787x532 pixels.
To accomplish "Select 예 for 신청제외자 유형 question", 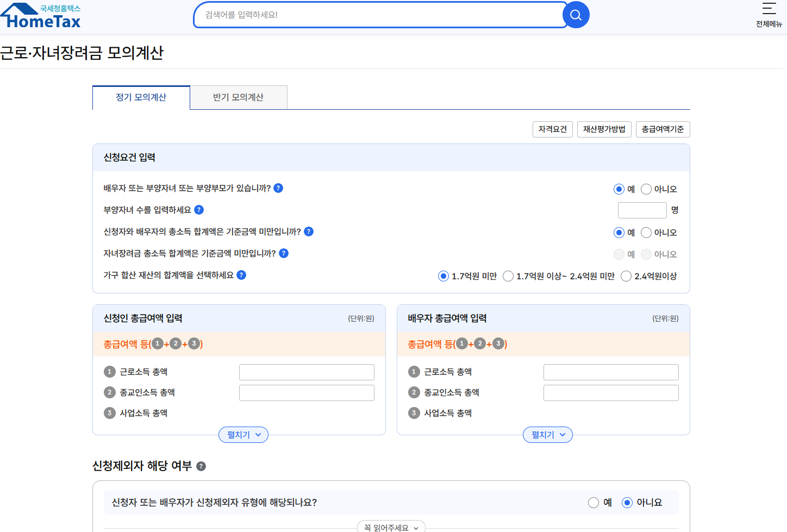I will point(594,503).
